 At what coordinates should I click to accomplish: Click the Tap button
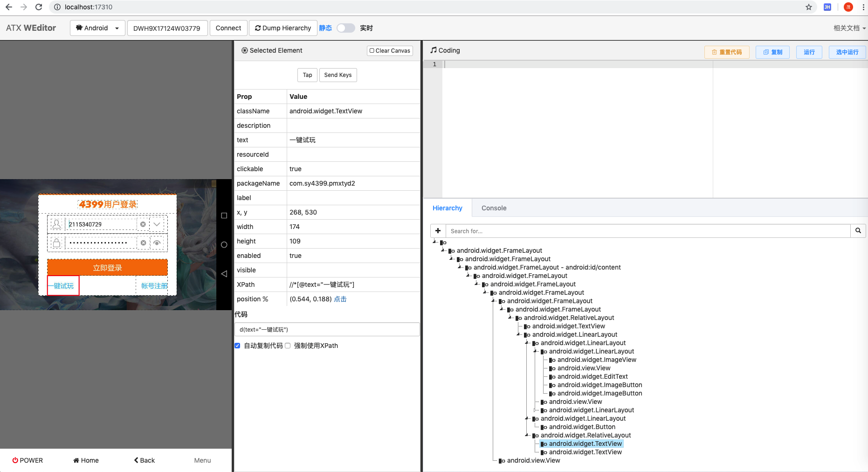[307, 75]
